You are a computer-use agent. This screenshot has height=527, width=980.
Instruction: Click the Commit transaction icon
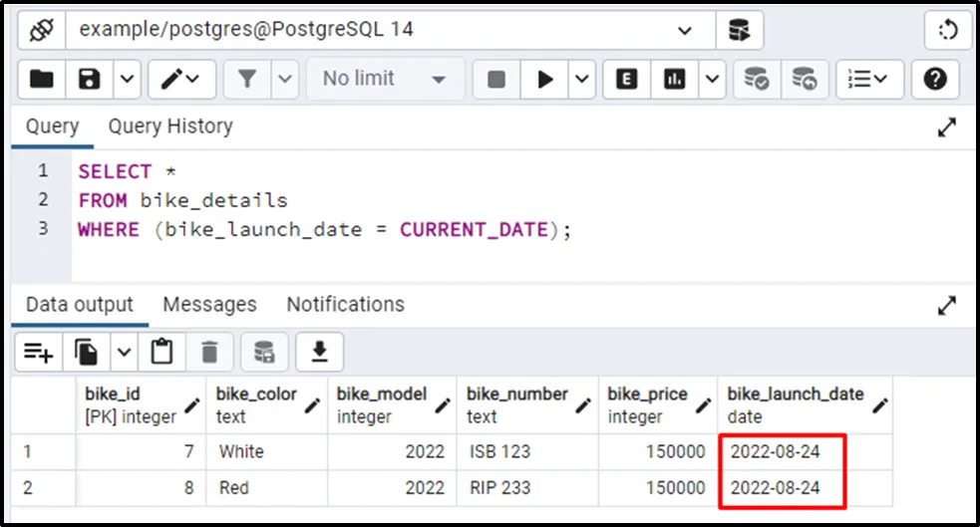[757, 79]
